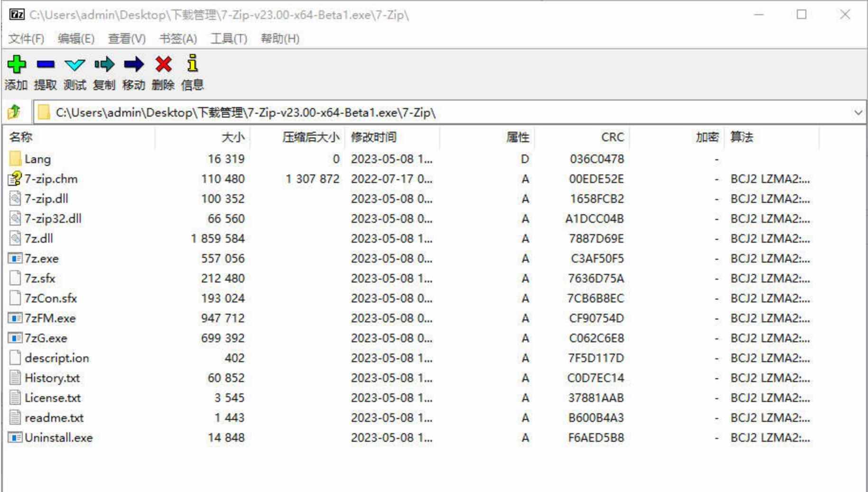Click the red X 删除 (Delete) icon

click(x=163, y=64)
